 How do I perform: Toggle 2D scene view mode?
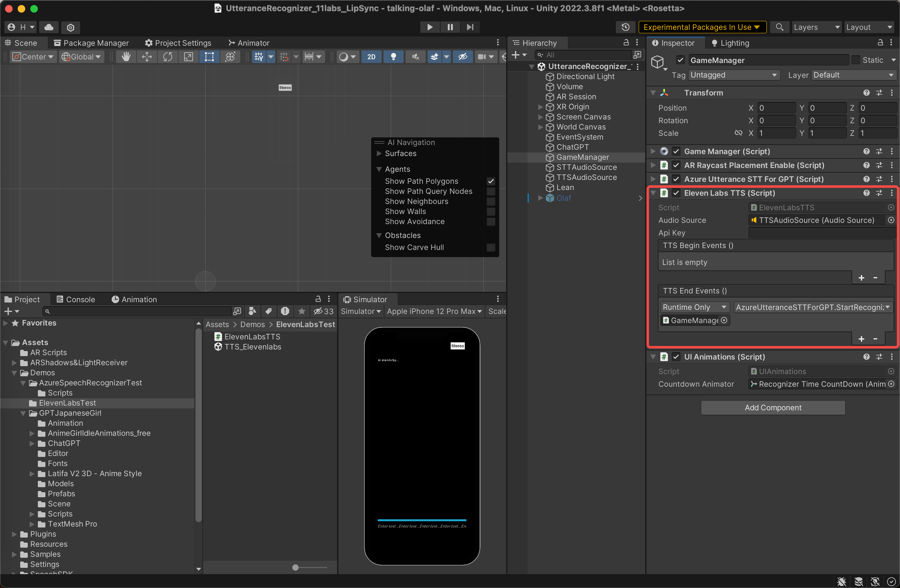[371, 57]
